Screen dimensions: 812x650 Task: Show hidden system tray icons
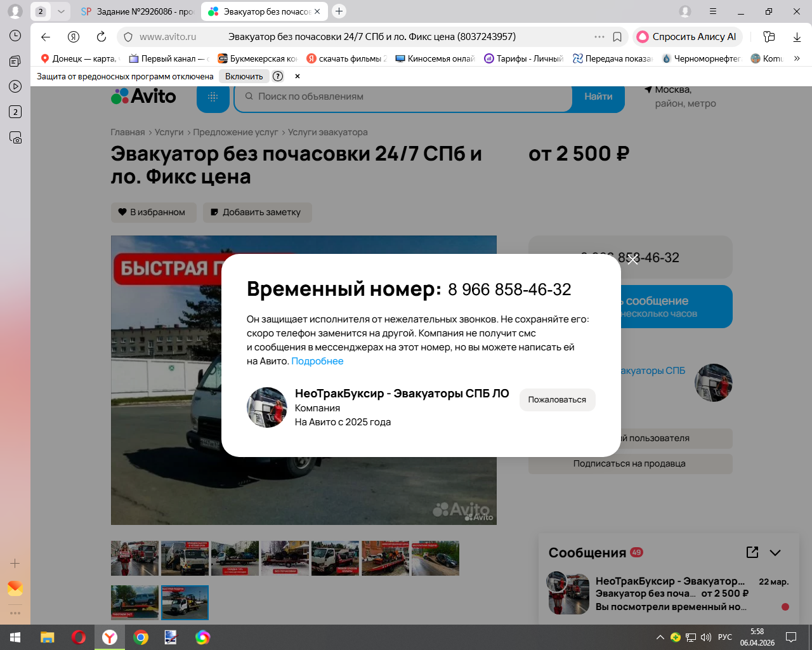(x=660, y=637)
